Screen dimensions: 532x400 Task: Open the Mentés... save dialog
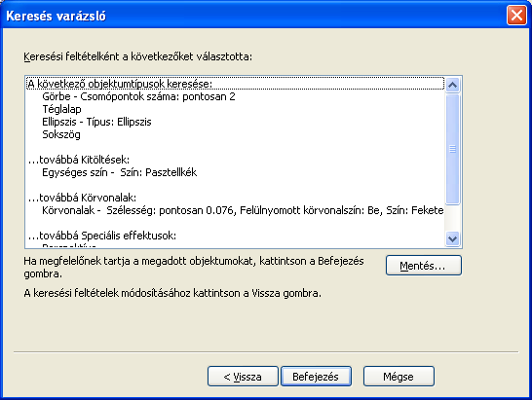(x=424, y=266)
